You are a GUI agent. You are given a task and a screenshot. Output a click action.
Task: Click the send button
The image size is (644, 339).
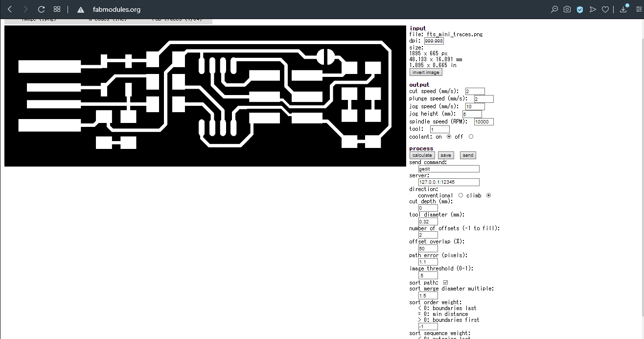[x=468, y=155]
